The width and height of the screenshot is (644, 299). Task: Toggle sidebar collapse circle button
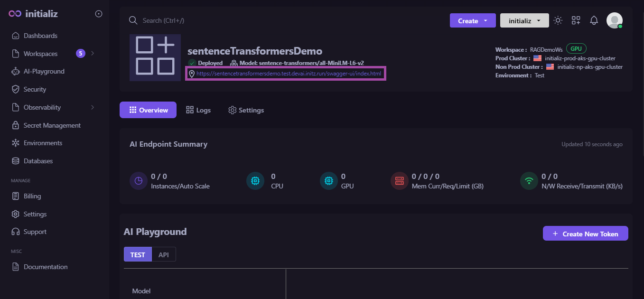[x=99, y=14]
